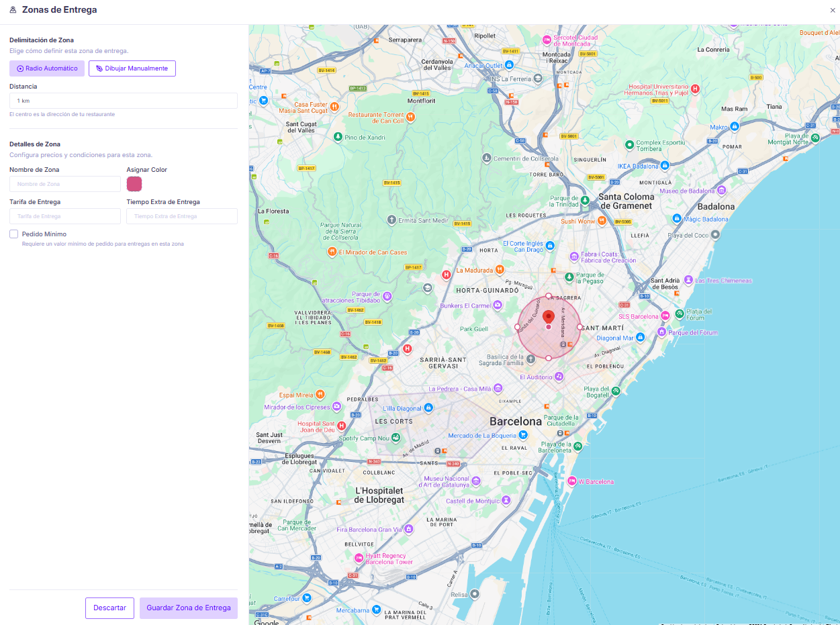840x625 pixels.
Task: Click the Màgic Badalona shopping marker
Action: (677, 219)
